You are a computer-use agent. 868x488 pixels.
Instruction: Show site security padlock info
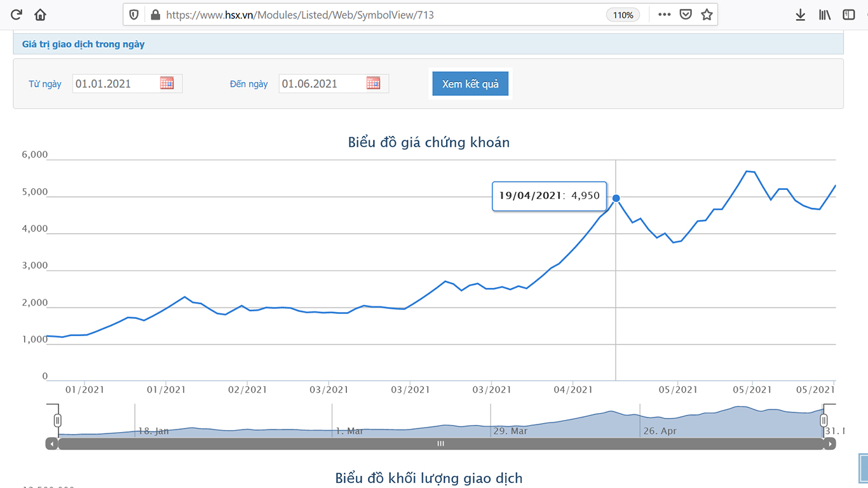(x=155, y=15)
